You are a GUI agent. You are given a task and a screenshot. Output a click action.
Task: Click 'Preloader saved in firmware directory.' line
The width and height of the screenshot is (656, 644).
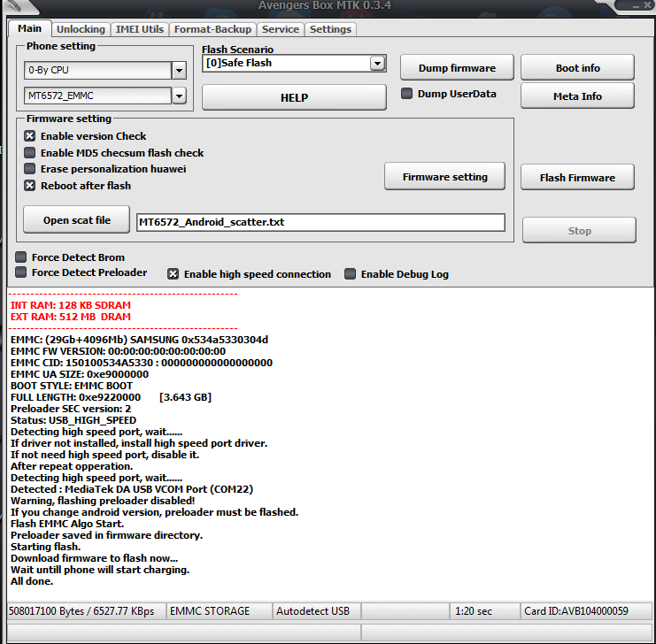(107, 535)
